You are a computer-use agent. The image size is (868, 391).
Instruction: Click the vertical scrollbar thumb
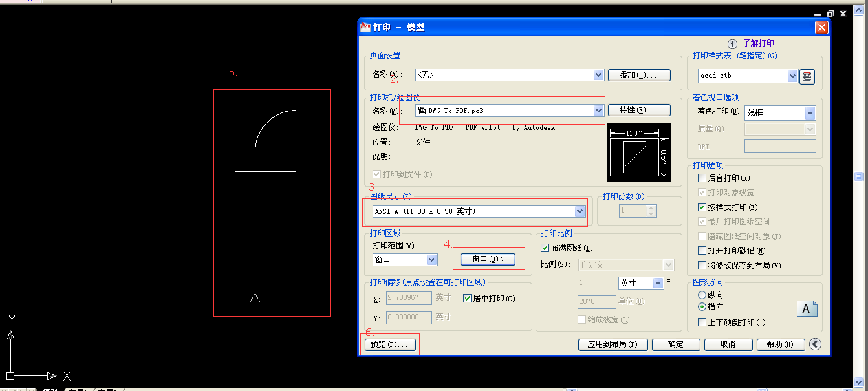click(x=858, y=176)
